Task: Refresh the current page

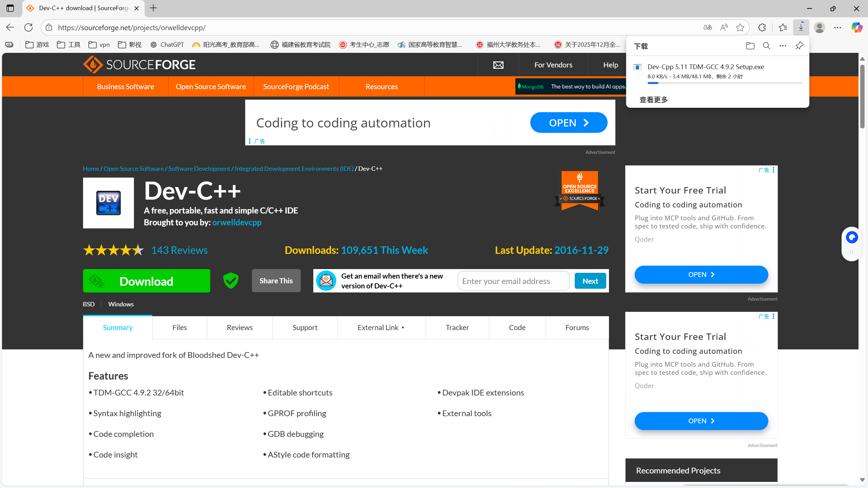Action: tap(28, 27)
